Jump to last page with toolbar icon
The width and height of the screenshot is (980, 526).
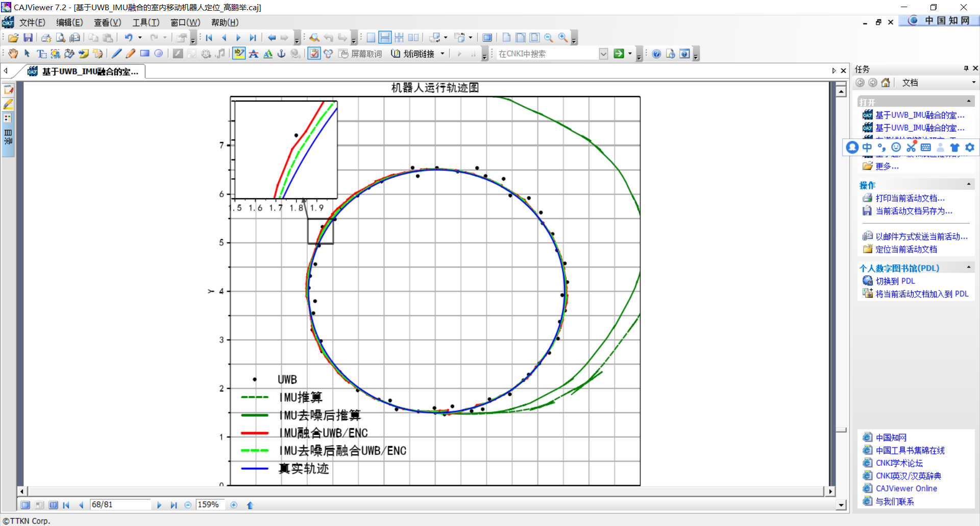coord(253,37)
